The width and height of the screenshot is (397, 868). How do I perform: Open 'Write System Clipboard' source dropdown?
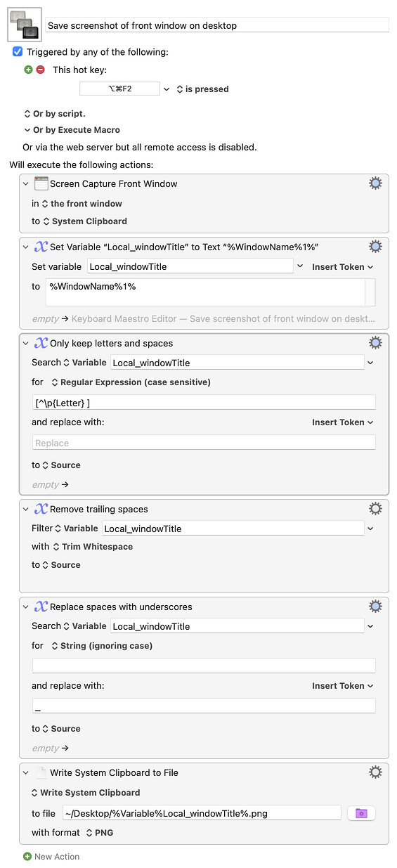(x=86, y=793)
